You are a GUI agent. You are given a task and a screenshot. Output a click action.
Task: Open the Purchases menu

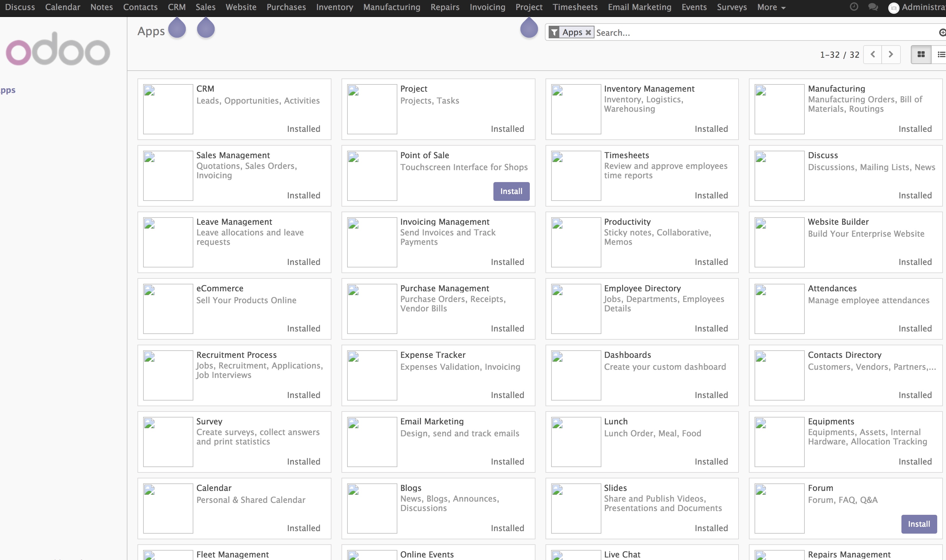[286, 7]
